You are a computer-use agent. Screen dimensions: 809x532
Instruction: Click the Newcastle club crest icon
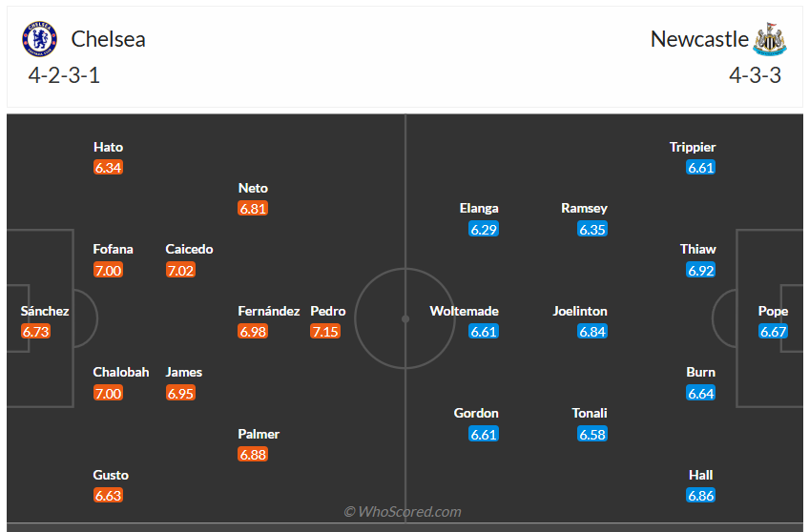tap(769, 39)
